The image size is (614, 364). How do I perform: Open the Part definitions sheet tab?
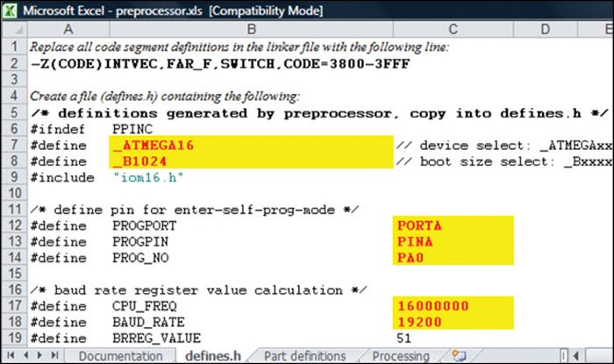pos(304,356)
